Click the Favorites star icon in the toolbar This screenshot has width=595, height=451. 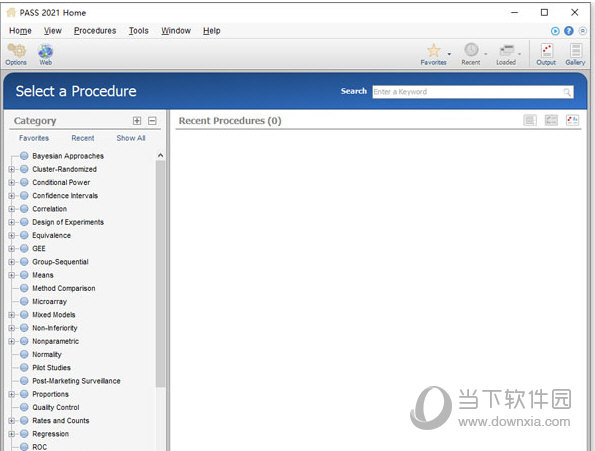tap(433, 50)
